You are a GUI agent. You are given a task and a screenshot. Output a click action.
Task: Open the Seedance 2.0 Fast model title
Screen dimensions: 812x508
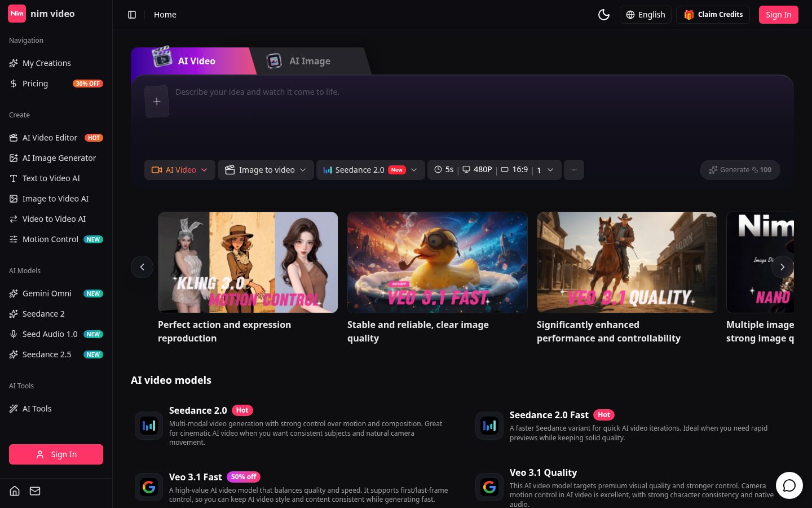tap(549, 415)
